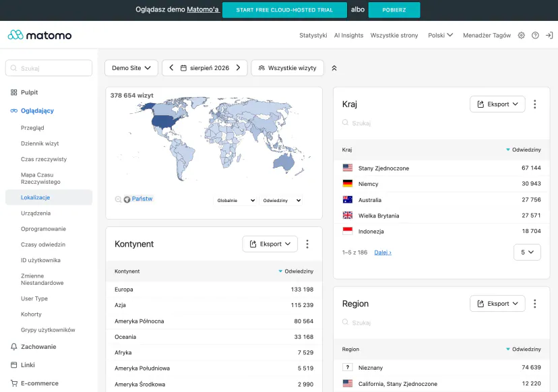The height and width of the screenshot is (392, 558).
Task: Click the Australia flag icon
Action: tap(347, 199)
